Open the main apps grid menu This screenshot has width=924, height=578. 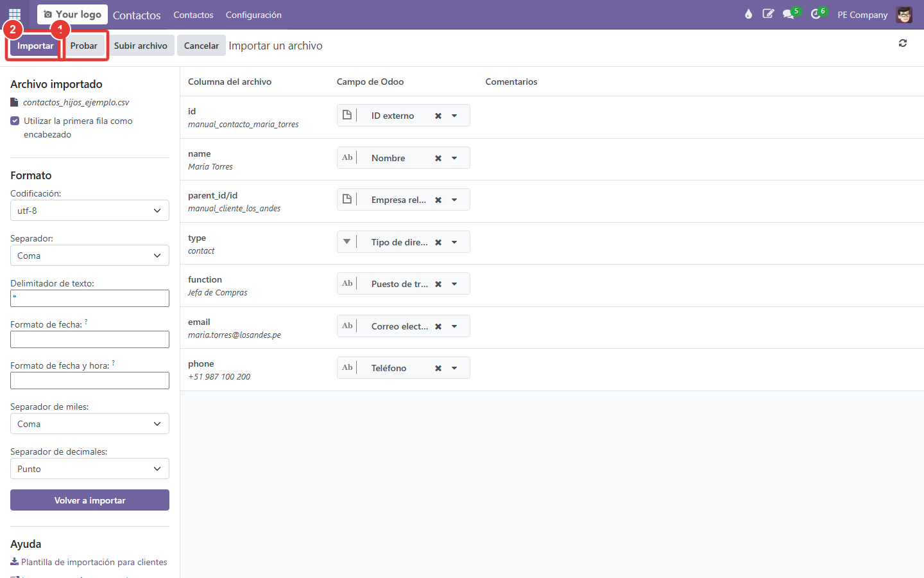(x=15, y=14)
